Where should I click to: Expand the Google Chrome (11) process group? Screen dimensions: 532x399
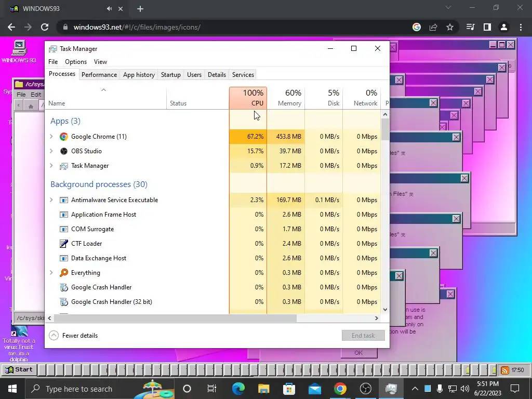[51, 137]
